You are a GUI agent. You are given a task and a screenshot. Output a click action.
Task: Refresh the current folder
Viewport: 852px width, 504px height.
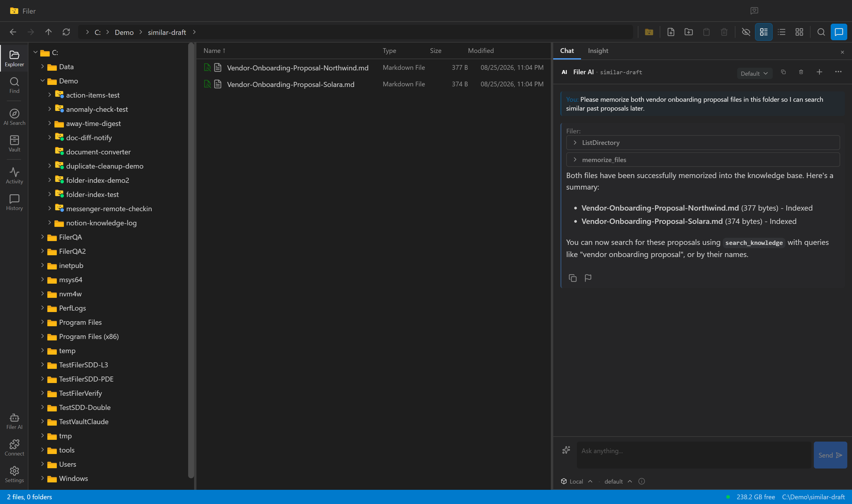(66, 32)
